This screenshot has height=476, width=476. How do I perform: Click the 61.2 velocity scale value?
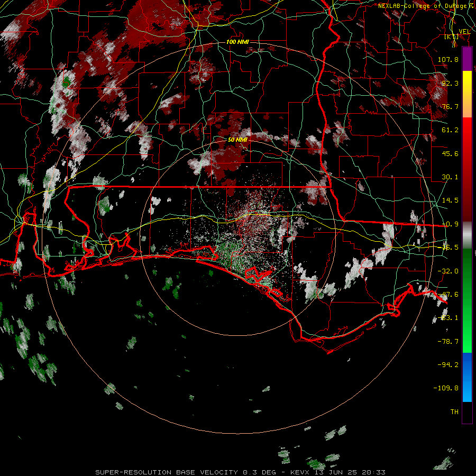[x=450, y=130]
